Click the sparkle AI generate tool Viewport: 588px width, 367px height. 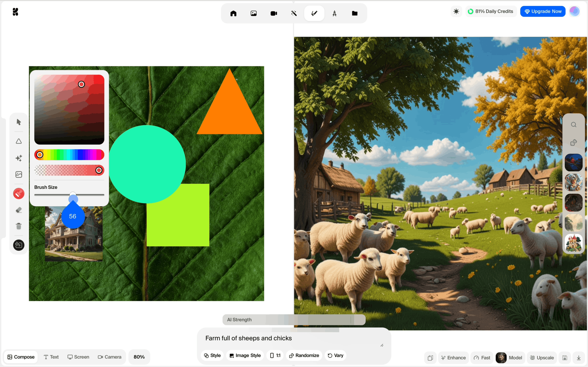pos(19,158)
